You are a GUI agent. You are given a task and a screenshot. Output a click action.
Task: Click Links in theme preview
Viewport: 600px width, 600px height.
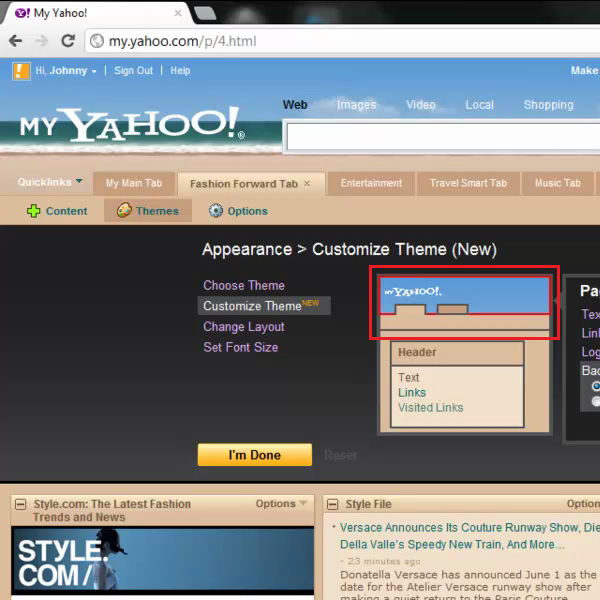[x=412, y=393]
